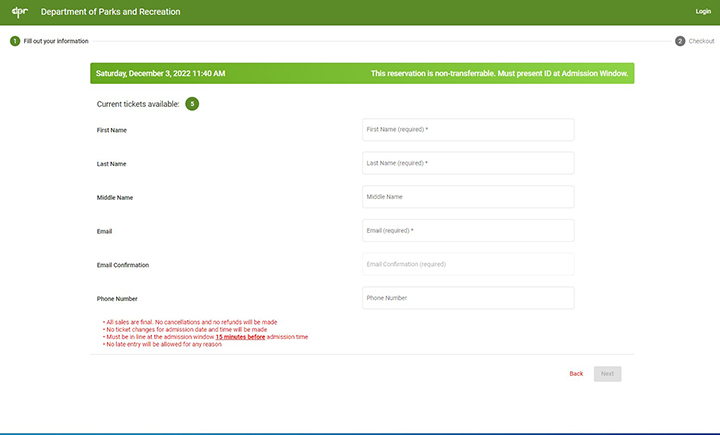This screenshot has height=435, width=720.
Task: Open the Login link in the header
Action: pos(703,11)
